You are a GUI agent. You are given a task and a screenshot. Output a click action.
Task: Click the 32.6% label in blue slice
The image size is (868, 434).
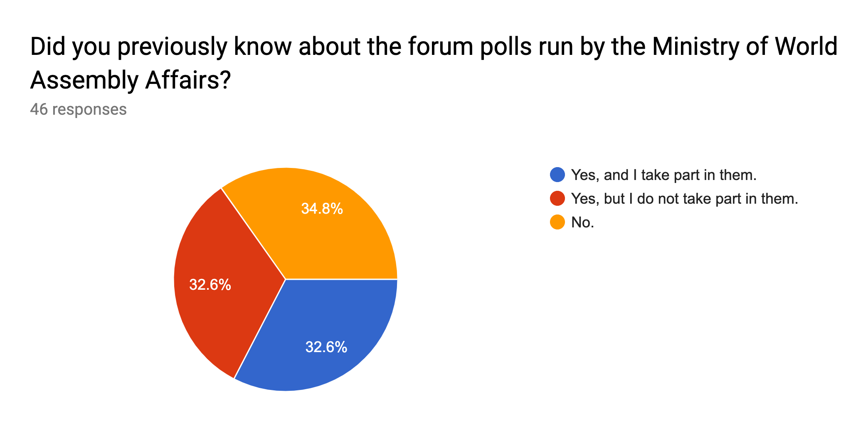click(x=326, y=347)
